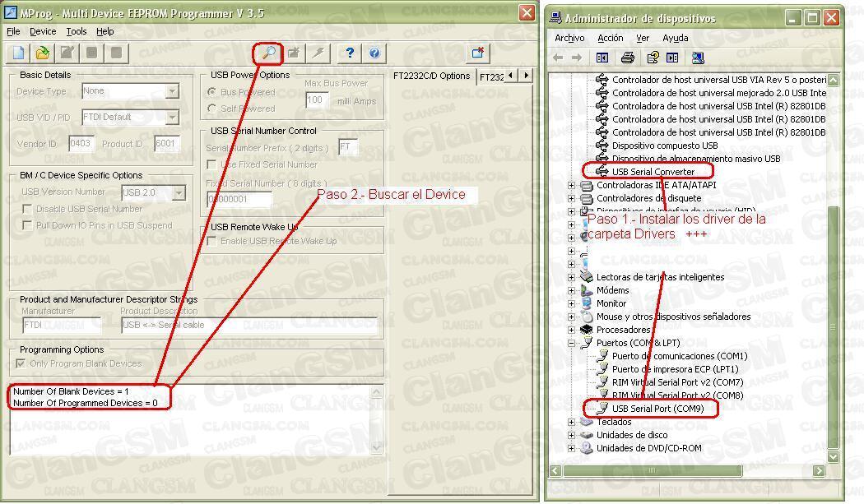This screenshot has height=504, width=864.
Task: Select the USB Serial Converter device
Action: (x=653, y=172)
